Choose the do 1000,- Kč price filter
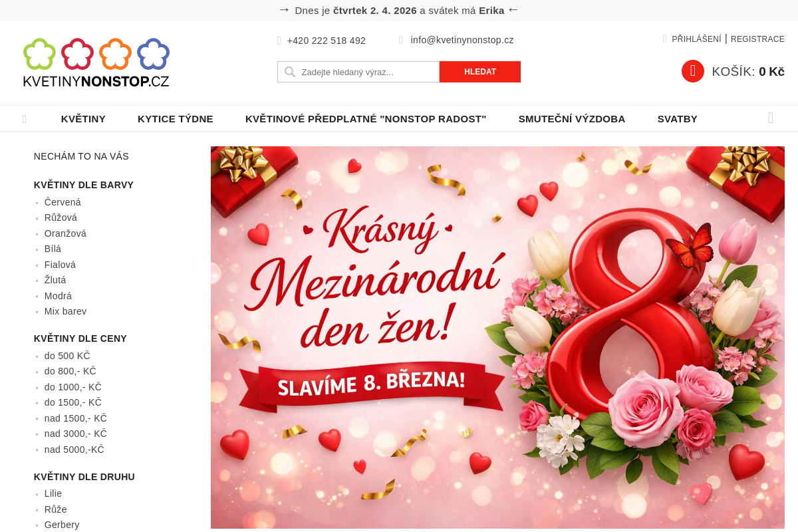 (73, 387)
